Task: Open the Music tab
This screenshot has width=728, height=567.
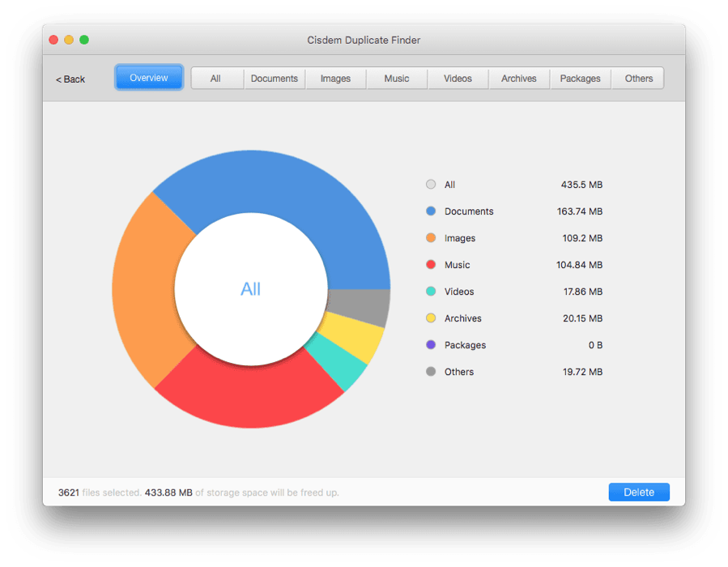Action: coord(397,79)
